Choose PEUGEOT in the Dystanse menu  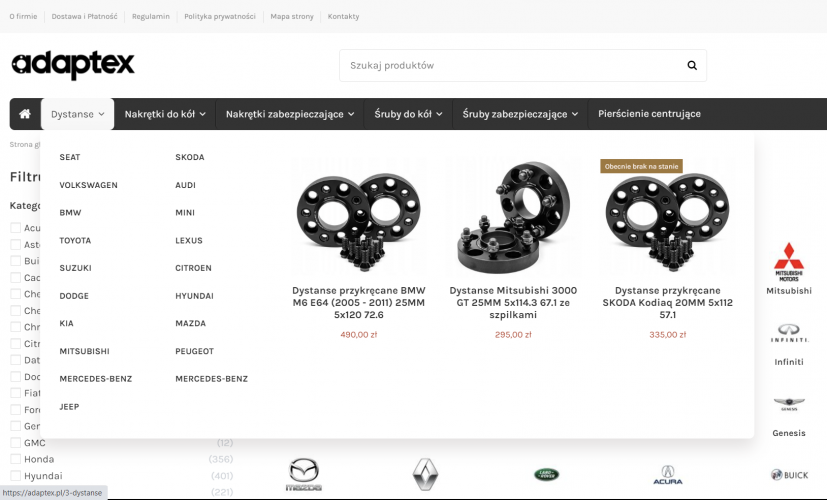(195, 351)
